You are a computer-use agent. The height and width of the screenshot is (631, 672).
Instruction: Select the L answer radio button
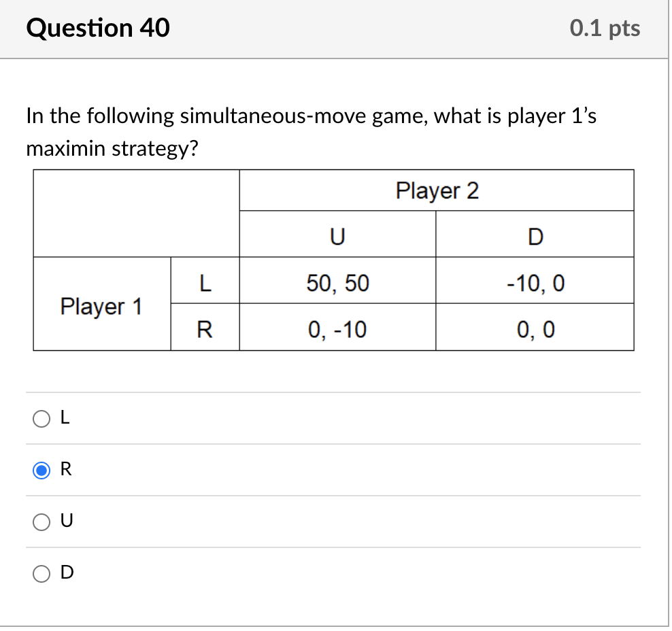coord(41,419)
